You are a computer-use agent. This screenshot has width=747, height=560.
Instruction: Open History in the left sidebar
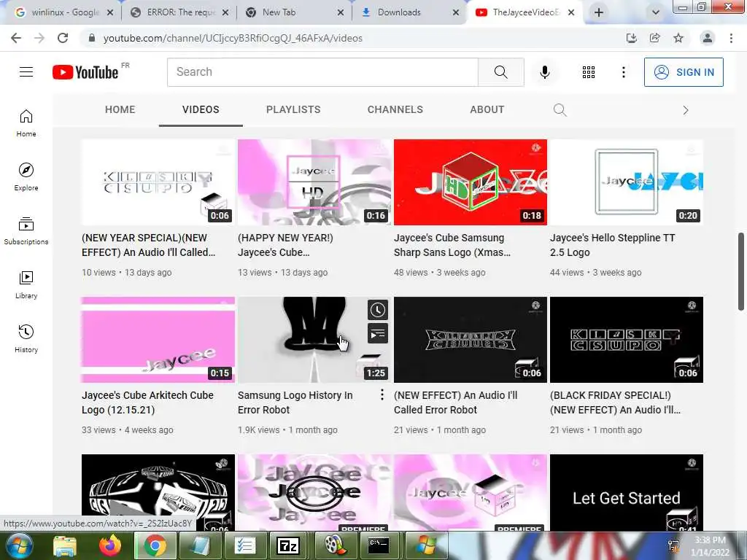click(26, 338)
